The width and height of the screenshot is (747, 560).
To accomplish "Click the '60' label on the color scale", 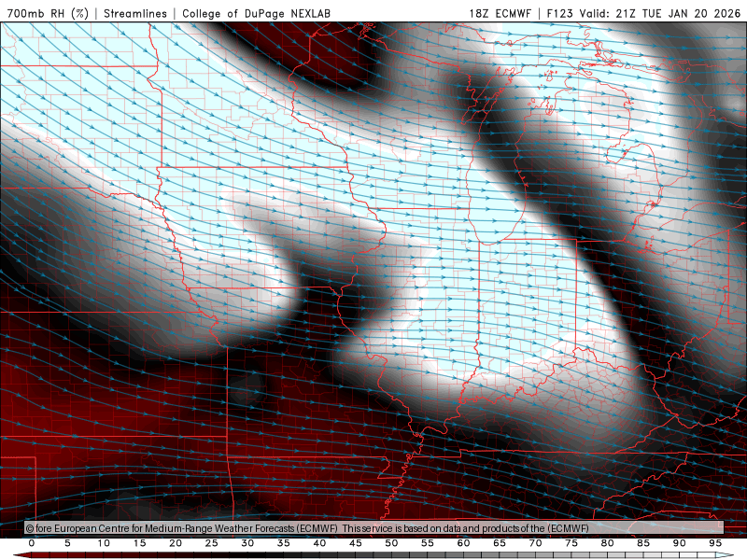I will click(463, 543).
